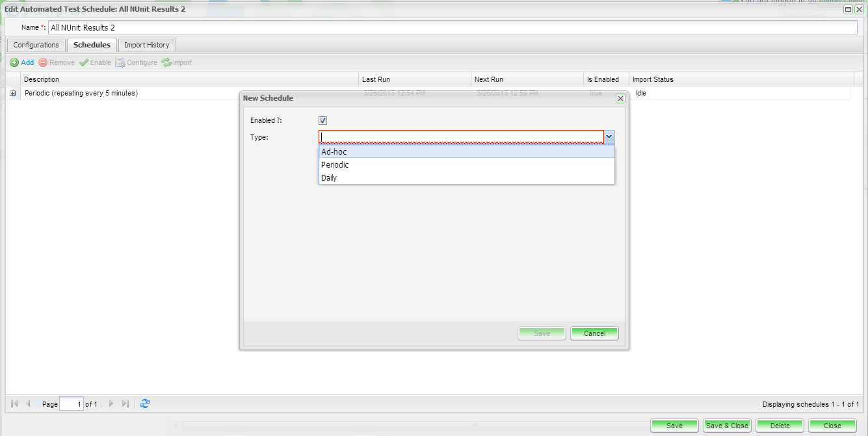The width and height of the screenshot is (868, 436).
Task: Click the Import icon in toolbar
Action: (x=166, y=62)
